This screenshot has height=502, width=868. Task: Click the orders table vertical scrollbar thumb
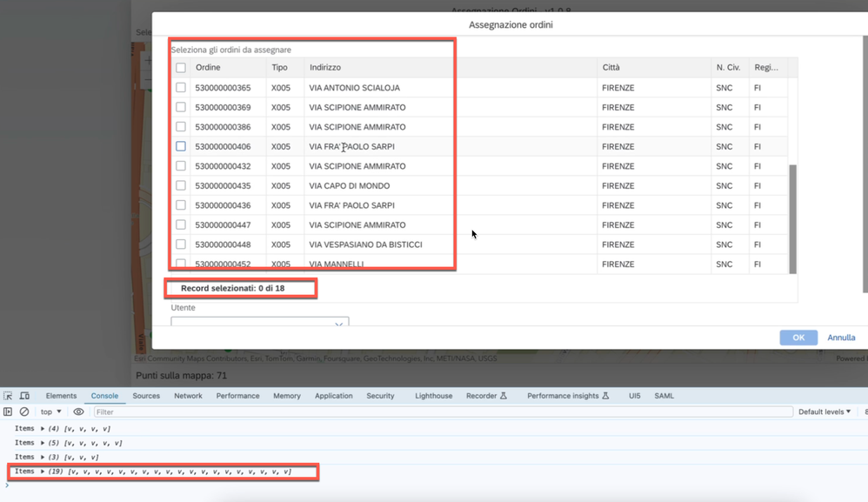pos(792,219)
